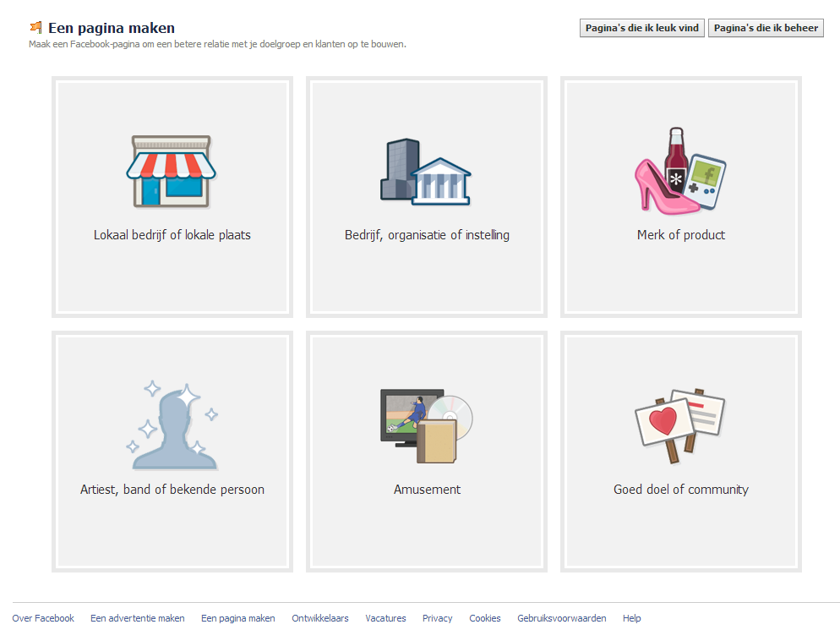Image resolution: width=840 pixels, height=630 pixels.
Task: Select 'Goed doel of community' label
Action: (681, 490)
